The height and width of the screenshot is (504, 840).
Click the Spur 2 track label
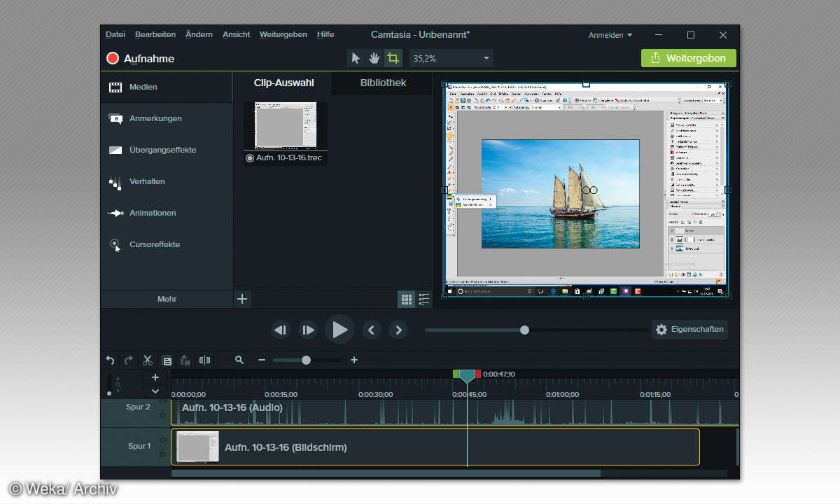(138, 407)
